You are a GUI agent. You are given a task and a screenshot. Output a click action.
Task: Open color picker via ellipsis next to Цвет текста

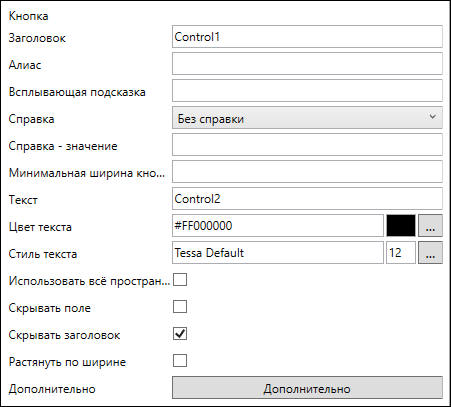point(430,226)
